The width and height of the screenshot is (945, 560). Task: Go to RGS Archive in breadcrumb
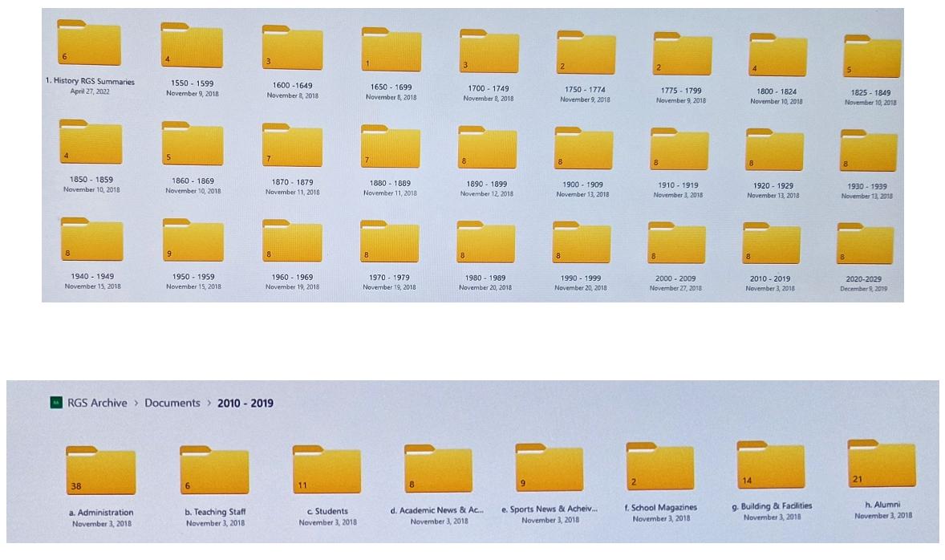[x=97, y=403]
